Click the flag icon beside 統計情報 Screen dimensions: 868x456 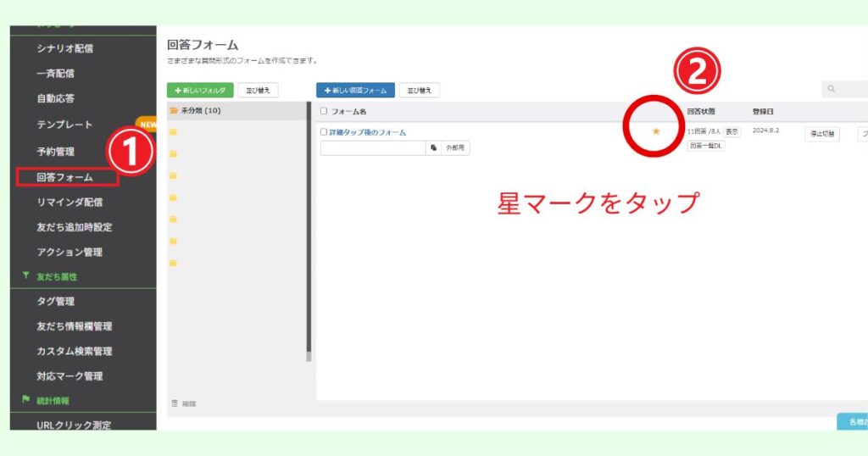(x=26, y=400)
